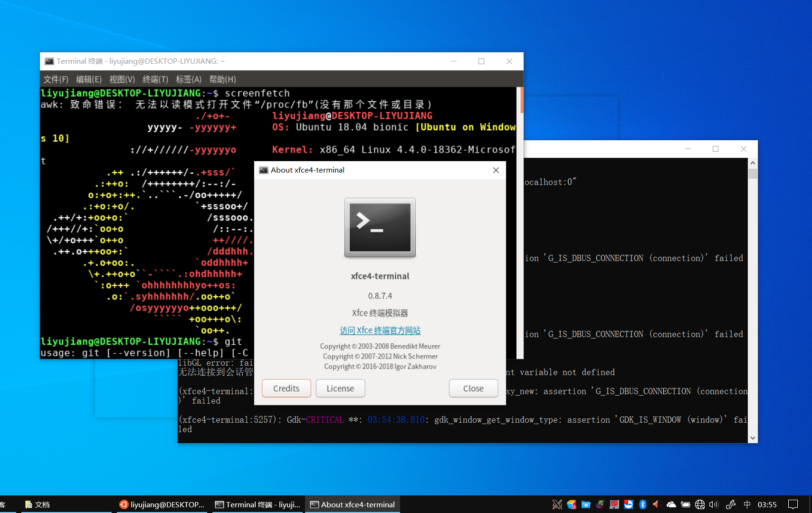Open the 文件(F) menu in Terminal
Viewport: 812px width, 513px height.
click(x=56, y=79)
